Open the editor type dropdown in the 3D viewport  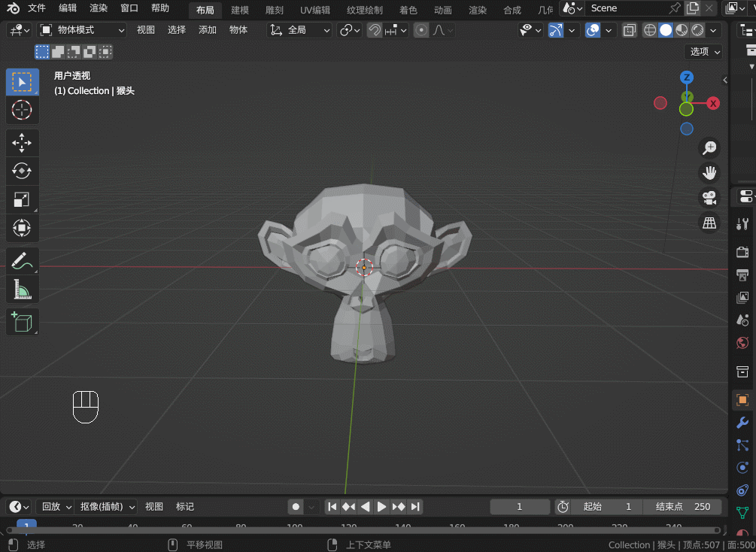(19, 30)
